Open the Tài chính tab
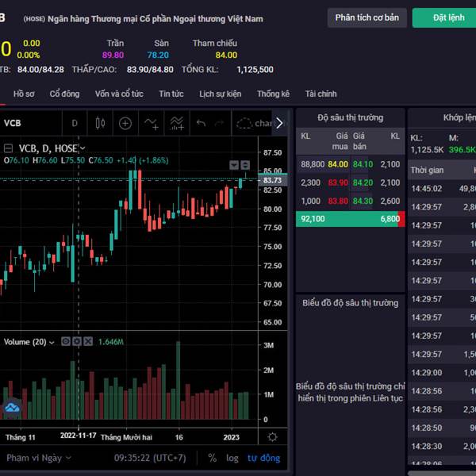 (321, 94)
